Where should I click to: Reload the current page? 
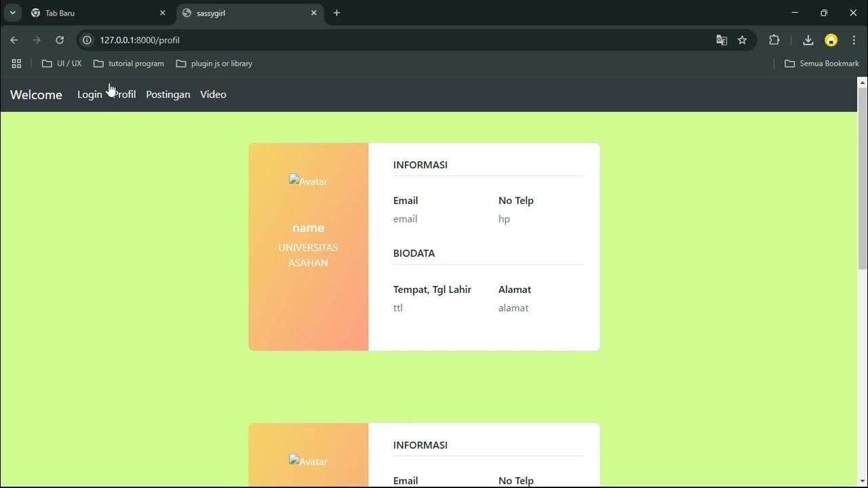[60, 40]
